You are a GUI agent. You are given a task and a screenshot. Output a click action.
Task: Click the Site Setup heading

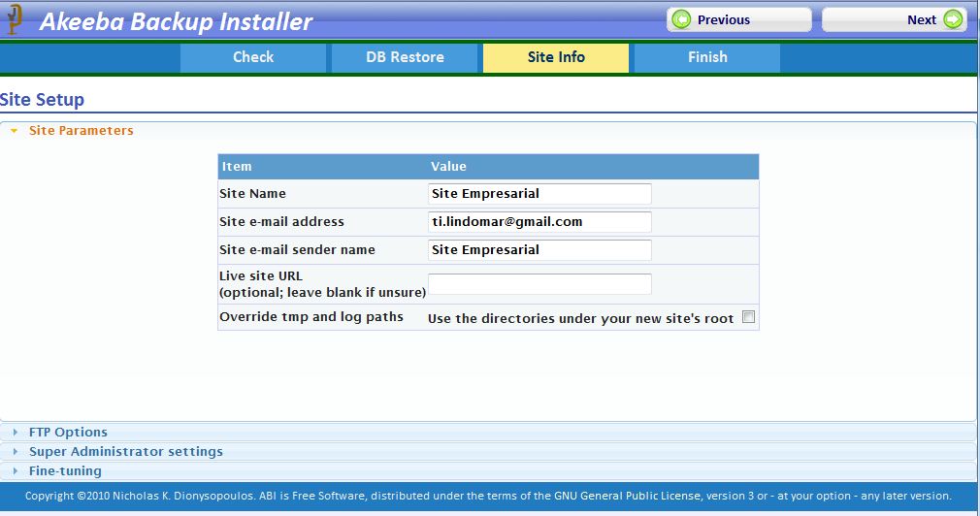point(42,100)
